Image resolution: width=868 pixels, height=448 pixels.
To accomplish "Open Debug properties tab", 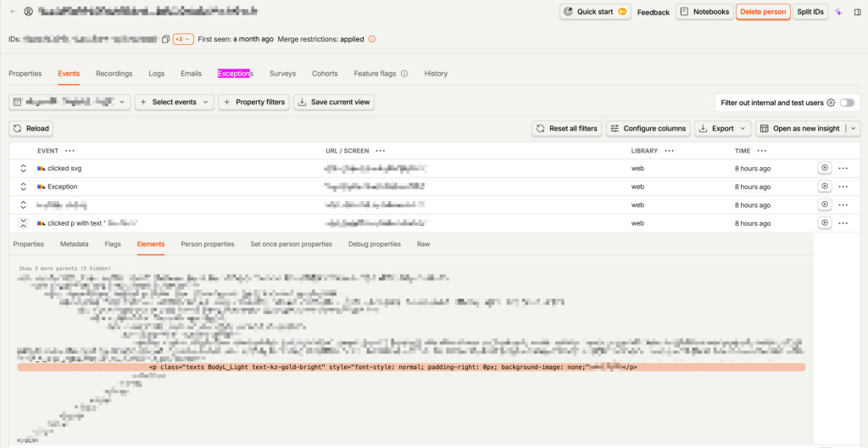I will 374,244.
